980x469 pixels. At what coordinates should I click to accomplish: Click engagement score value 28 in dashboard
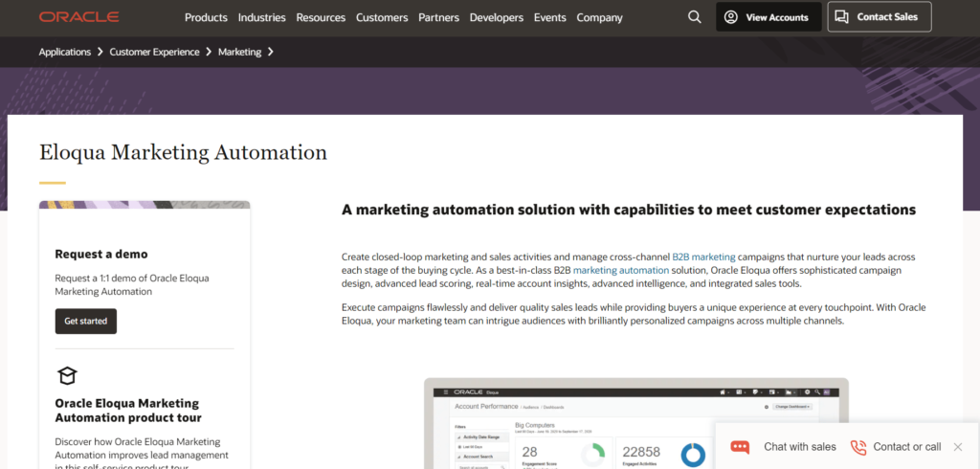tap(529, 452)
